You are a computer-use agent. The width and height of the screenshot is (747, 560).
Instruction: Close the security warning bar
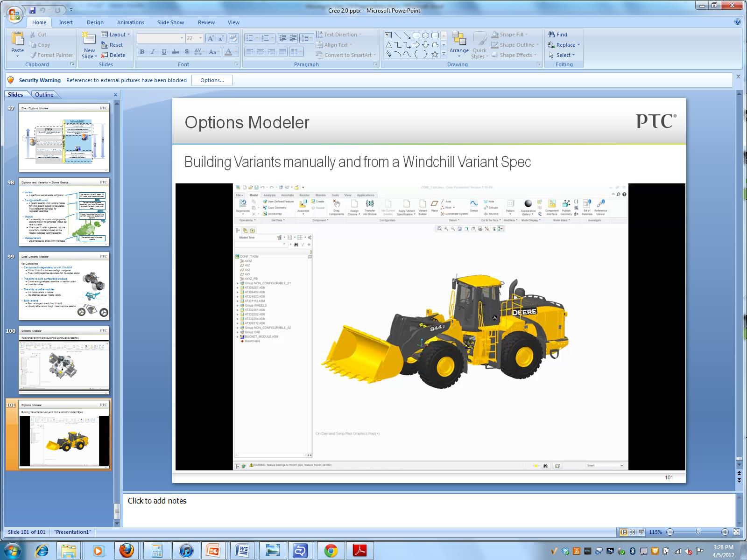(x=738, y=76)
